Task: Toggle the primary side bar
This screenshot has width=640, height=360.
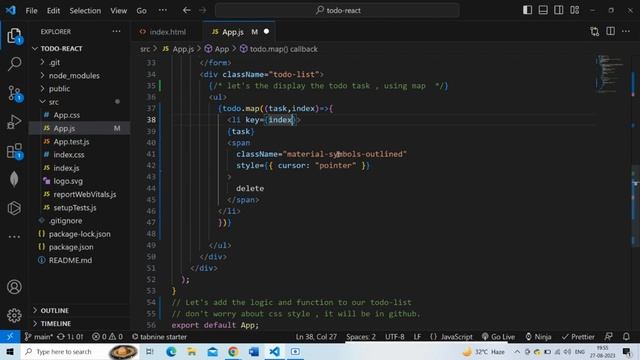Action: click(x=527, y=10)
